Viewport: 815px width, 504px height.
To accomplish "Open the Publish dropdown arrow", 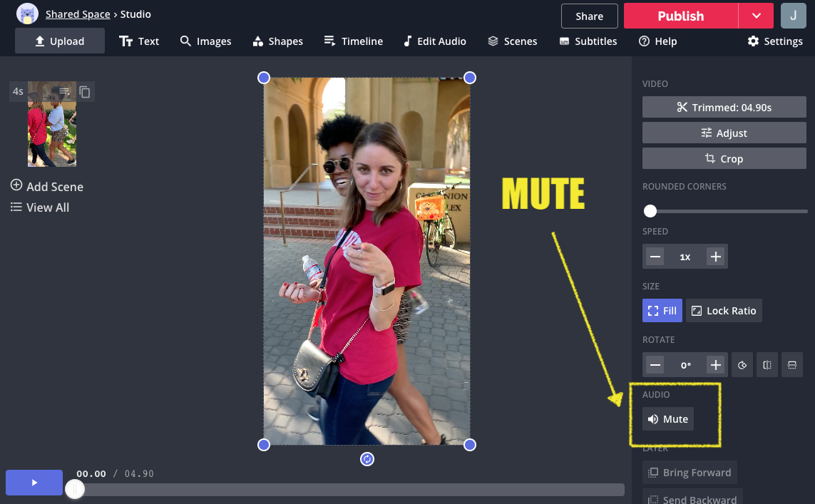I will (756, 16).
